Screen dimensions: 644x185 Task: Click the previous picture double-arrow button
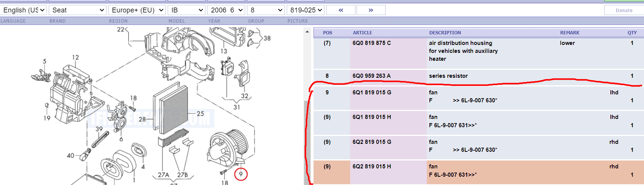tap(341, 10)
